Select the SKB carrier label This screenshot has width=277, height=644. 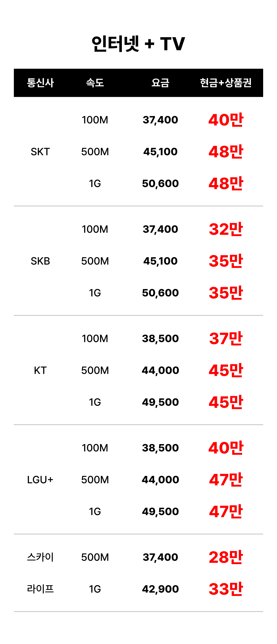(40, 261)
